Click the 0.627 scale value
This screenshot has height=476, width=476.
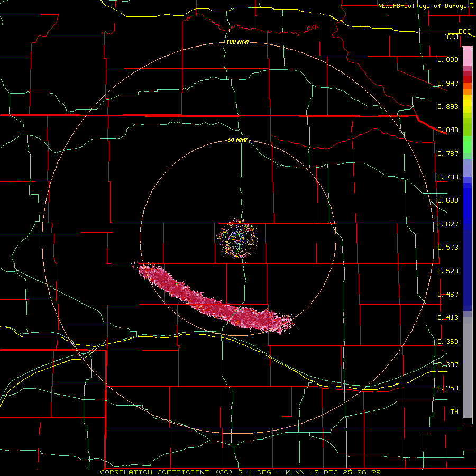[448, 224]
